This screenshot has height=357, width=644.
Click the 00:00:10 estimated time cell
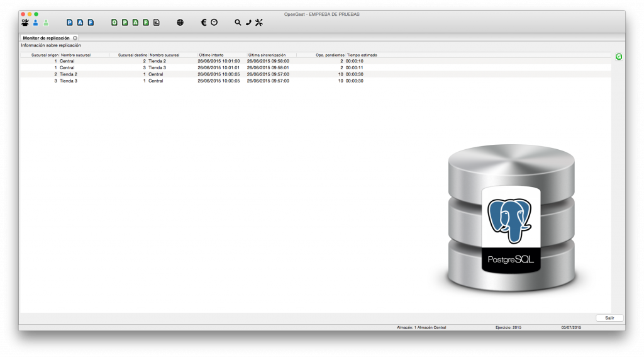coord(355,61)
